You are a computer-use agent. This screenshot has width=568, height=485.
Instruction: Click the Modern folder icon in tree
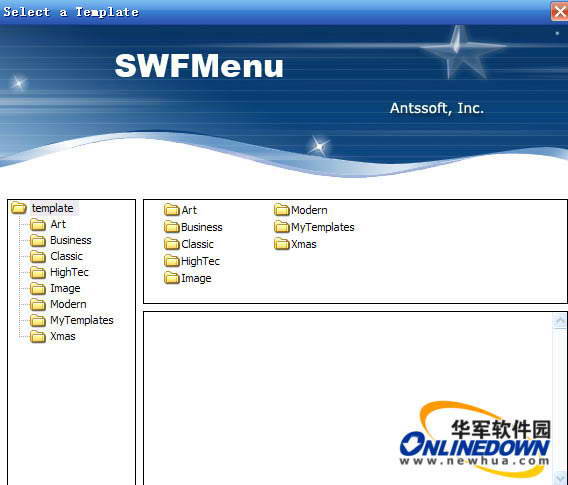click(38, 304)
